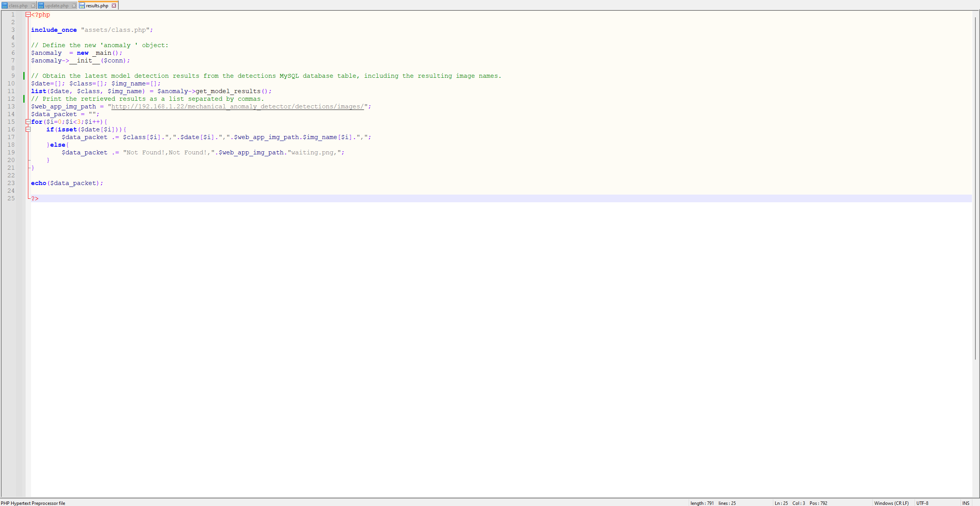Close the results.php tab
This screenshot has height=506, width=980.
point(114,6)
